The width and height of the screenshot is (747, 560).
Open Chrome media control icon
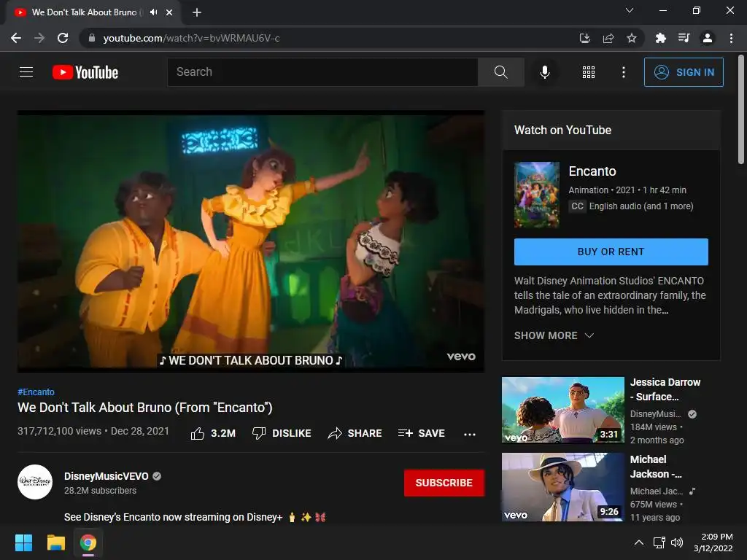tap(684, 38)
